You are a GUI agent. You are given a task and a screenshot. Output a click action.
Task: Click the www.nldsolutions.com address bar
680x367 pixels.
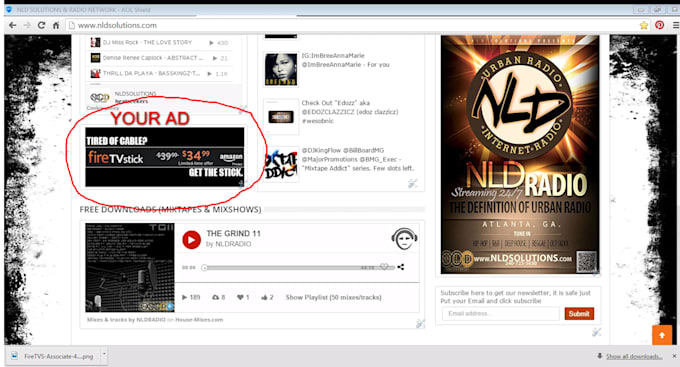(351, 25)
